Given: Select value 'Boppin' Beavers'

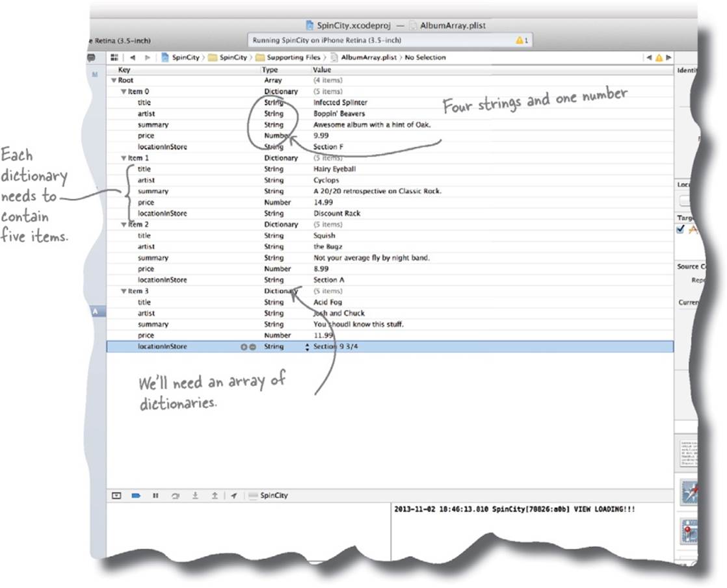Looking at the screenshot, I should (x=339, y=114).
